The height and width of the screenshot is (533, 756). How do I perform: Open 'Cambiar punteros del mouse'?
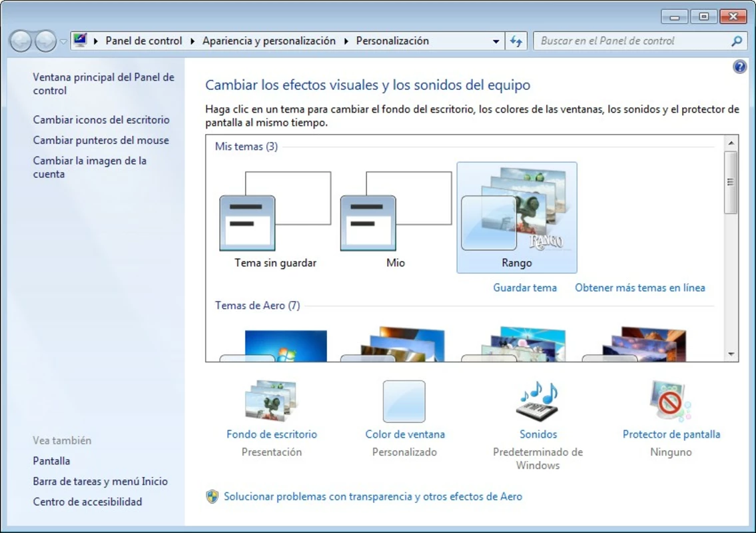point(101,141)
